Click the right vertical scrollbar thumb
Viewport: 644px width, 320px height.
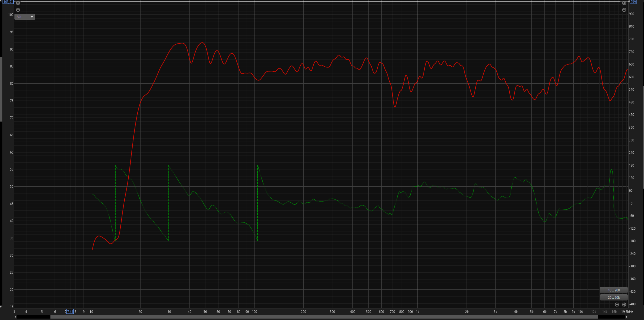point(643,137)
